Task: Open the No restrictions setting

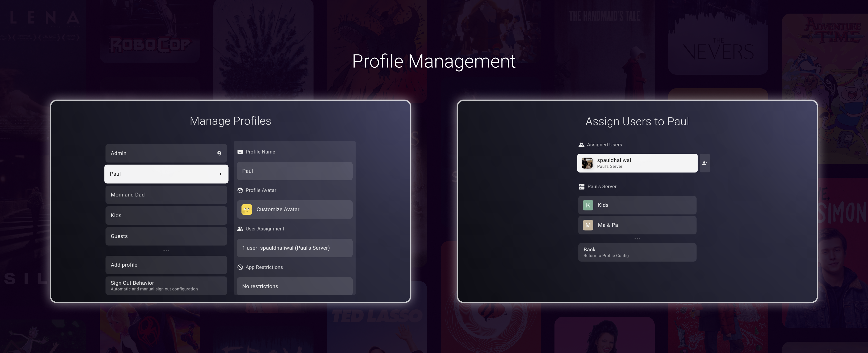Action: (295, 286)
